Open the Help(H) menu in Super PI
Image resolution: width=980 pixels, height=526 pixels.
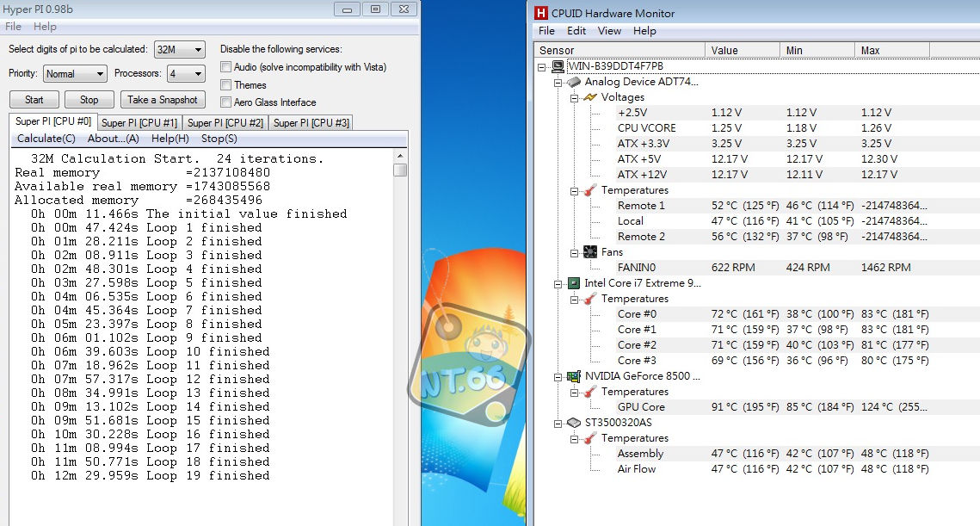[170, 139]
